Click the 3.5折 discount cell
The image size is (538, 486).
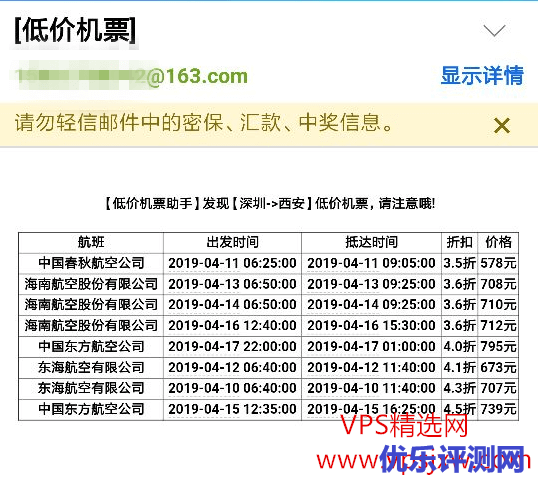coord(459,263)
